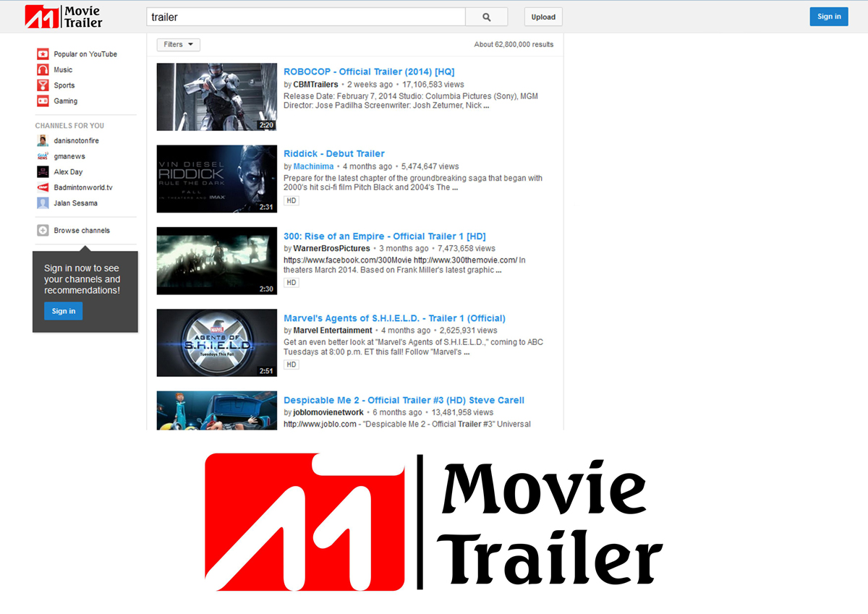
Task: Open the Music category icon
Action: click(x=43, y=69)
